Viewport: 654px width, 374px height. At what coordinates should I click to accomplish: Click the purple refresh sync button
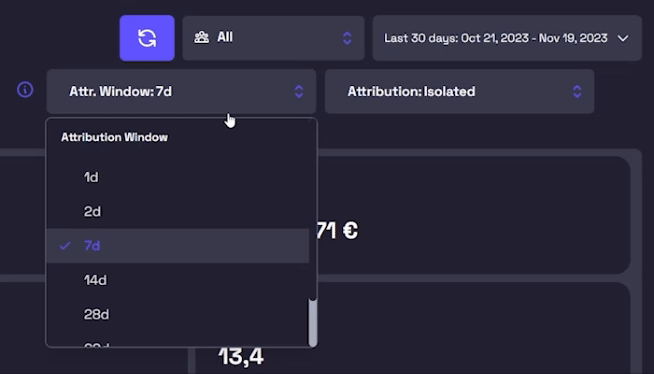pyautogui.click(x=147, y=38)
